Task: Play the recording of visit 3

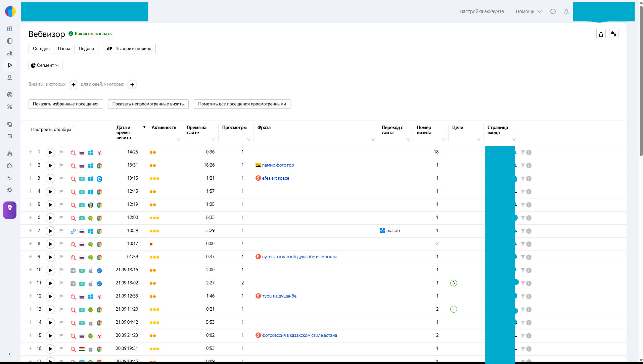Action: [50, 179]
